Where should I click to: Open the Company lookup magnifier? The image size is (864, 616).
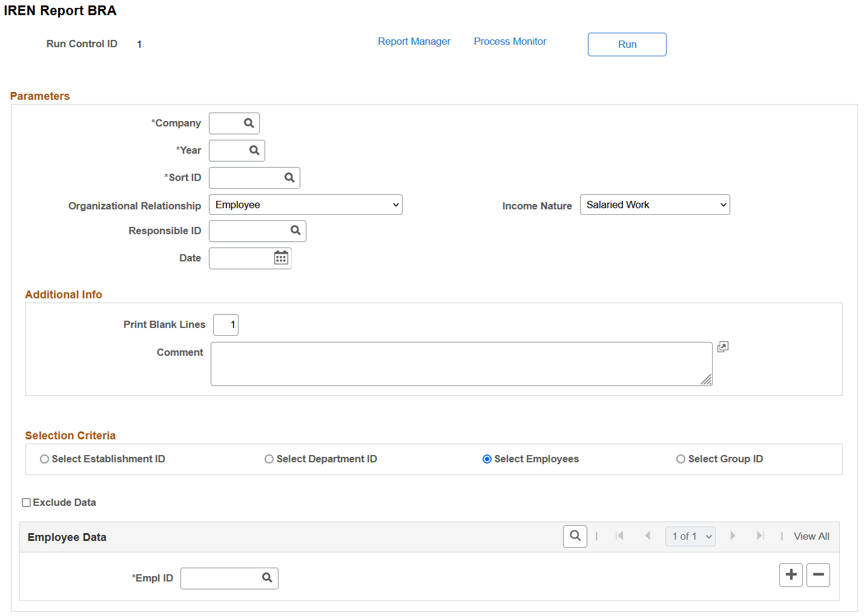249,123
